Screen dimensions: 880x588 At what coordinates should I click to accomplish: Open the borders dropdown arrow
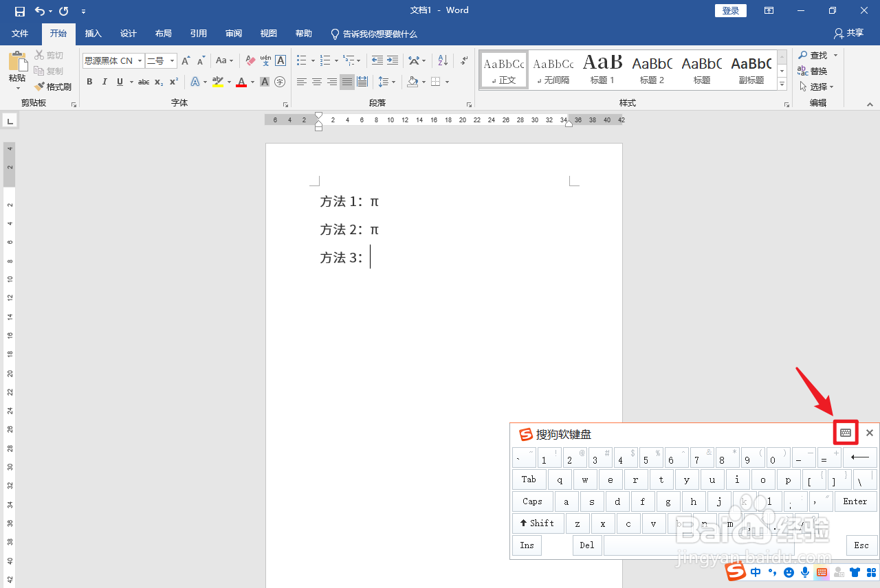coord(447,82)
